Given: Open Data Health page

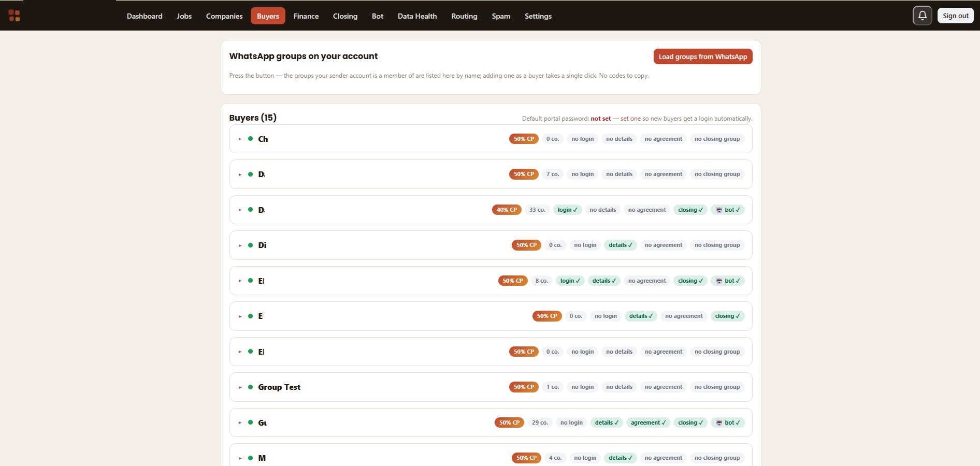Looking at the screenshot, I should tap(417, 16).
